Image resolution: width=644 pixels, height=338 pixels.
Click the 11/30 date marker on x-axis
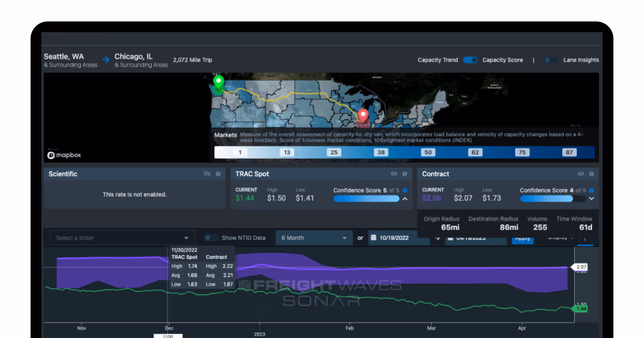pyautogui.click(x=168, y=336)
